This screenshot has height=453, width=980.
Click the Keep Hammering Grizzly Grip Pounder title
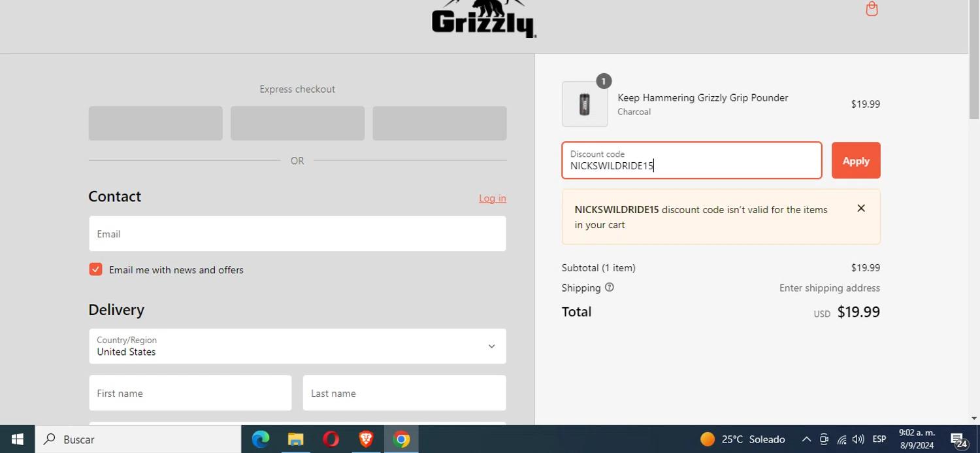tap(703, 97)
